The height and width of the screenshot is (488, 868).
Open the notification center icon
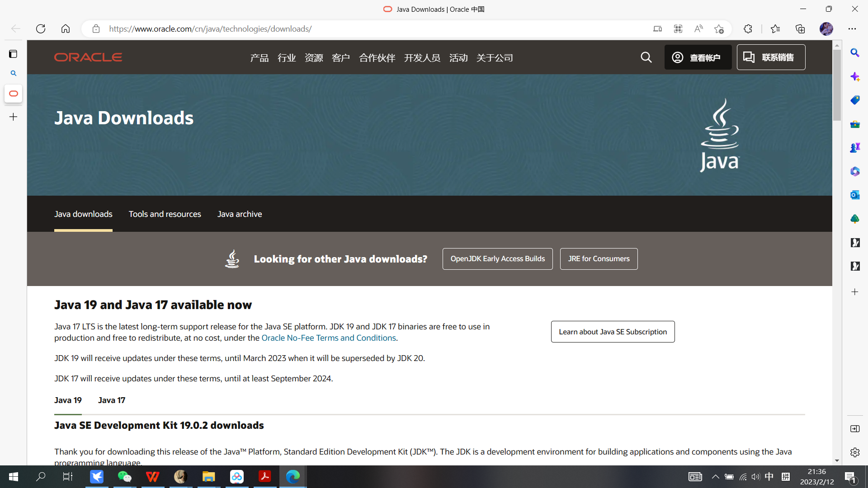click(x=850, y=477)
